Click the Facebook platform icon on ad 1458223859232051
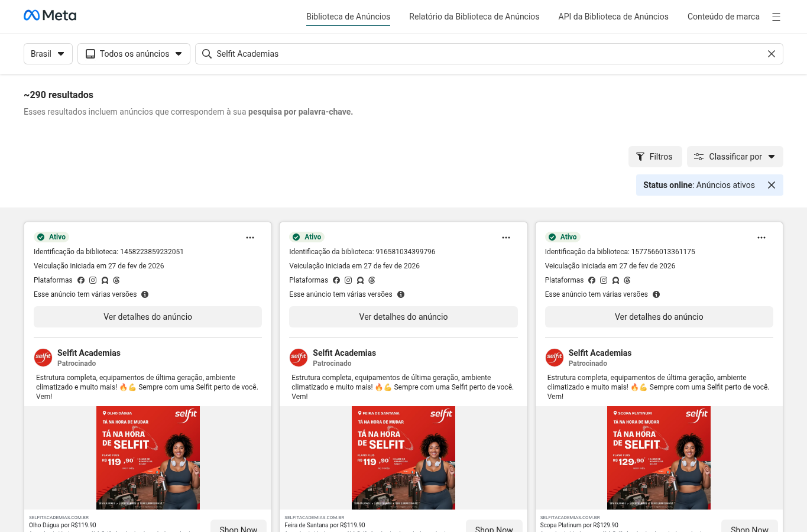This screenshot has height=532, width=807. tap(81, 280)
